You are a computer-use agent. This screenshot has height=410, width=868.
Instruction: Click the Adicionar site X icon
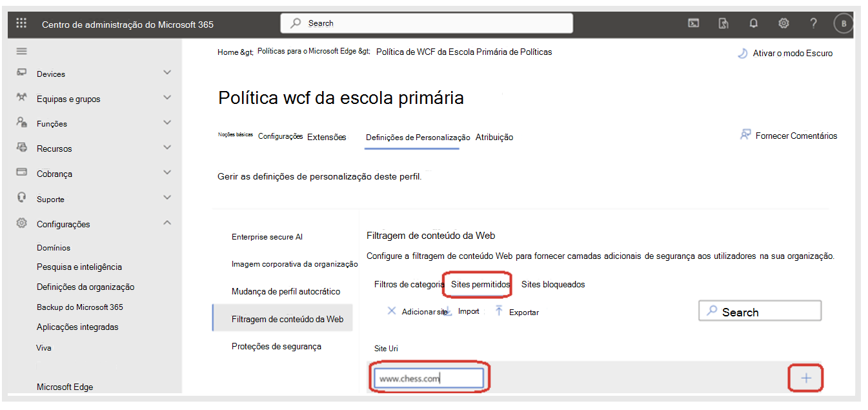click(x=392, y=311)
